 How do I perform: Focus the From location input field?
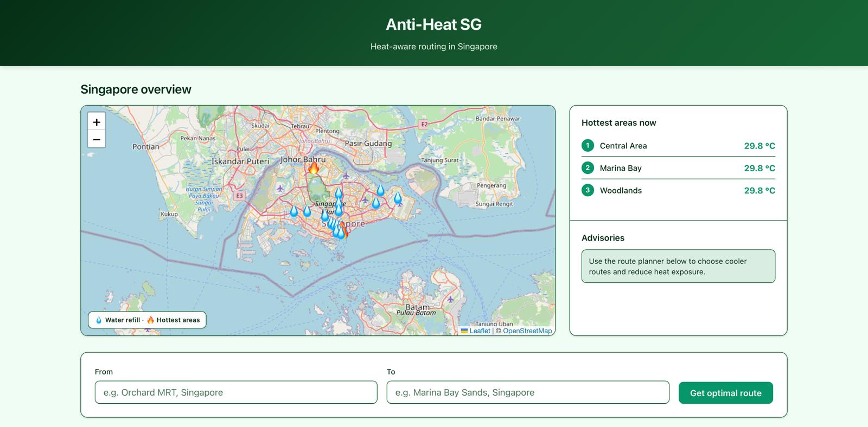point(236,392)
